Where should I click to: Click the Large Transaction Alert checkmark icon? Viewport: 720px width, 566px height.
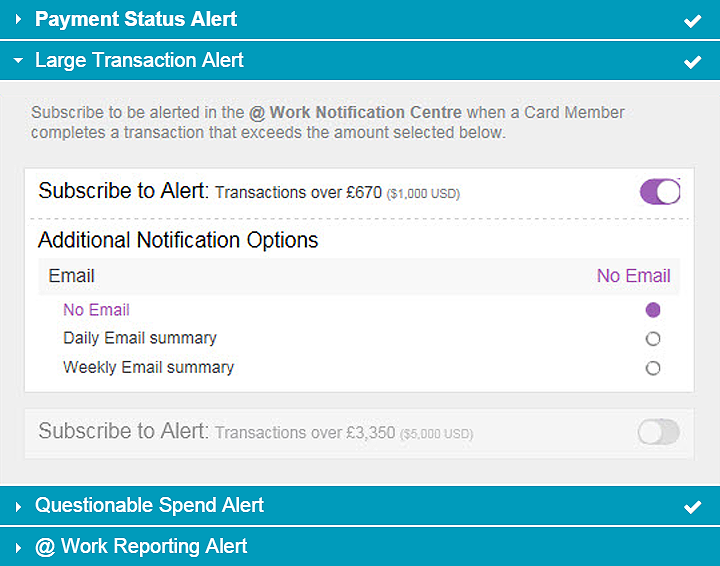click(x=692, y=62)
